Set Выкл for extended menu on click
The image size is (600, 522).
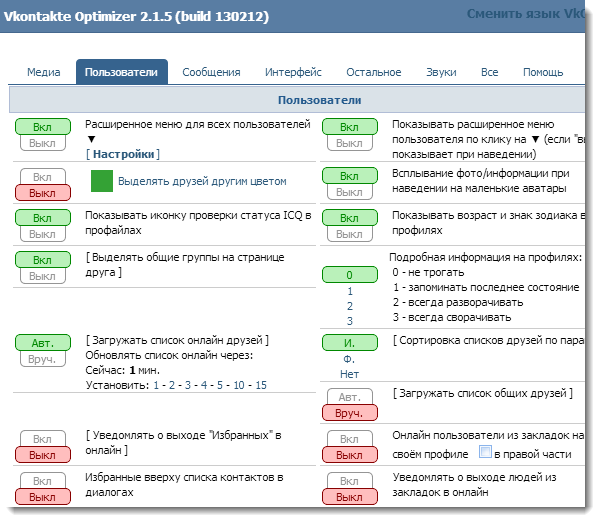coord(350,143)
